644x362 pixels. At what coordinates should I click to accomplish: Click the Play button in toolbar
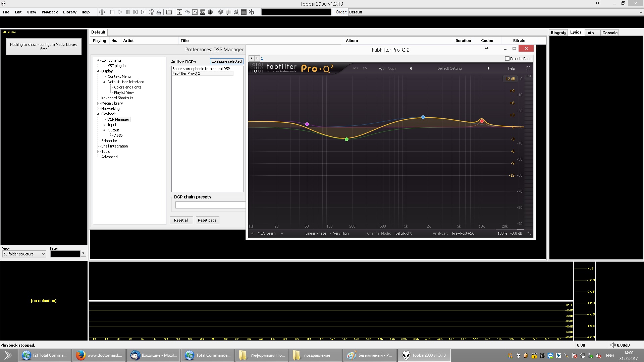(120, 12)
